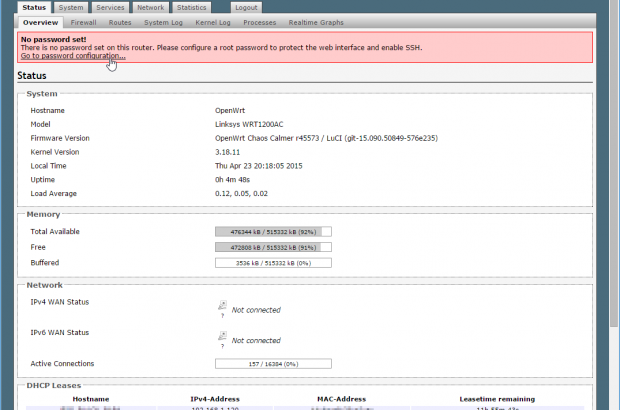Open the Services top-level tab
The image size is (620, 410).
[x=110, y=7]
